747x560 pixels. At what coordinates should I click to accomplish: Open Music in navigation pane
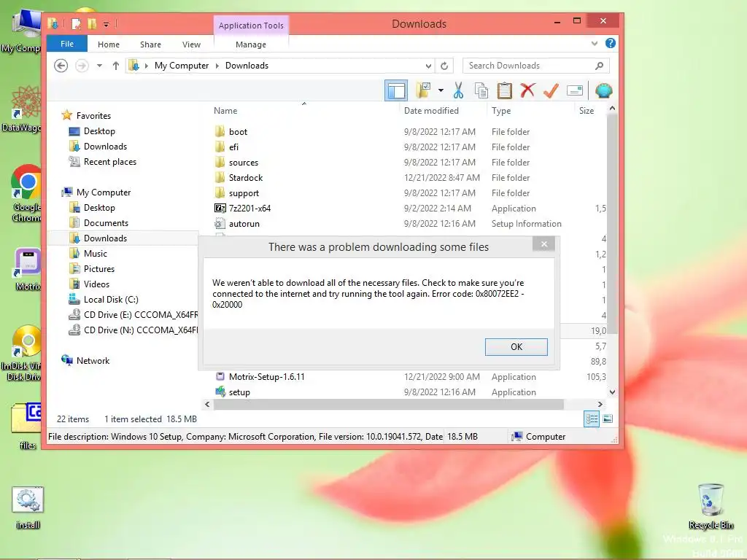coord(96,253)
